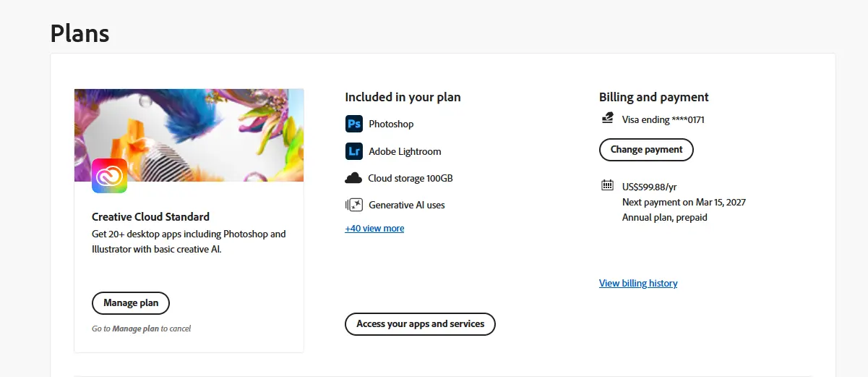Click the Creative Cloud banner image

pos(189,135)
